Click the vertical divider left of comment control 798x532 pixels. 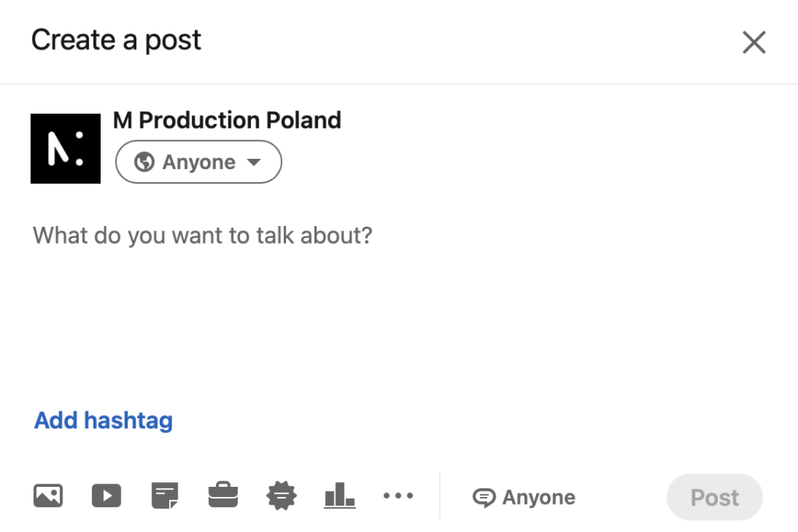point(440,495)
